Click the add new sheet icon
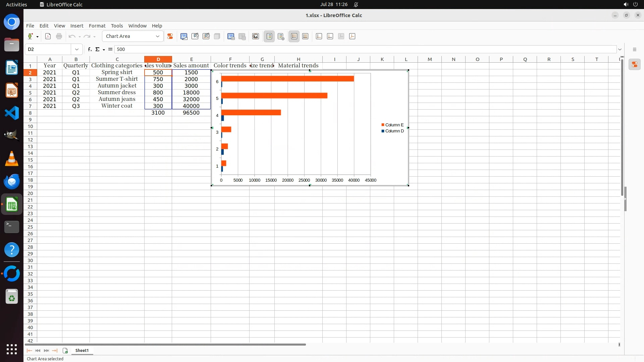 pyautogui.click(x=65, y=351)
